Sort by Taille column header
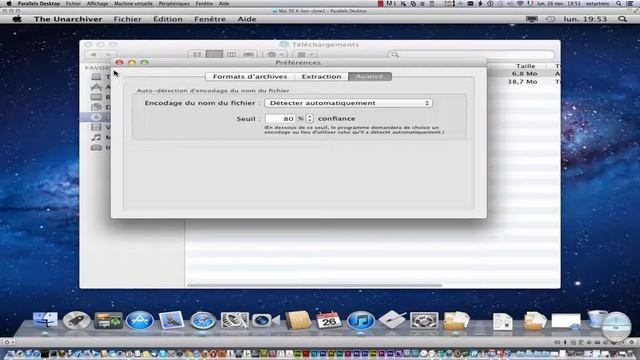640x360 pixels. (525, 66)
